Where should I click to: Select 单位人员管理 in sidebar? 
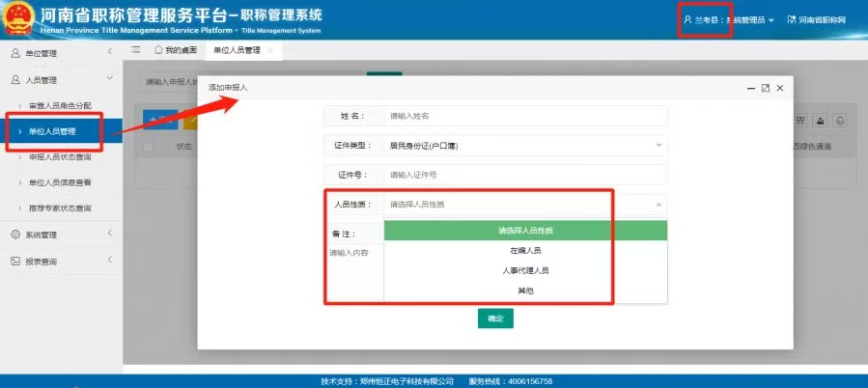pyautogui.click(x=61, y=131)
